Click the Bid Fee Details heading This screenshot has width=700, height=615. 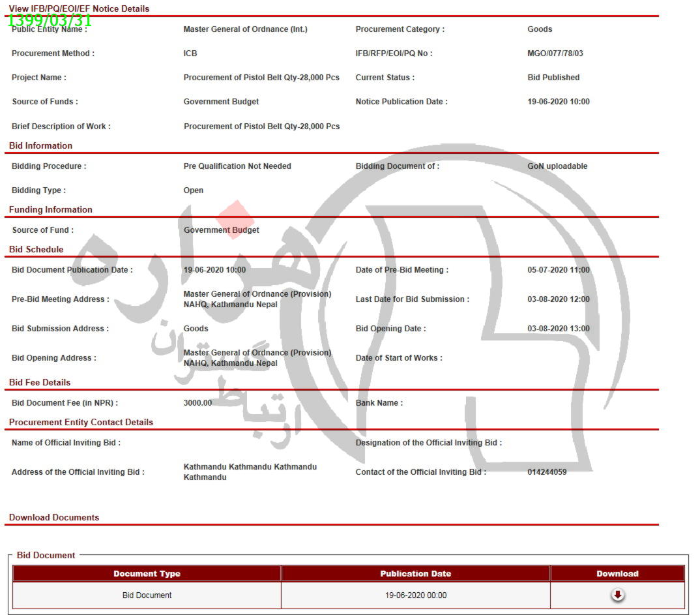[40, 382]
